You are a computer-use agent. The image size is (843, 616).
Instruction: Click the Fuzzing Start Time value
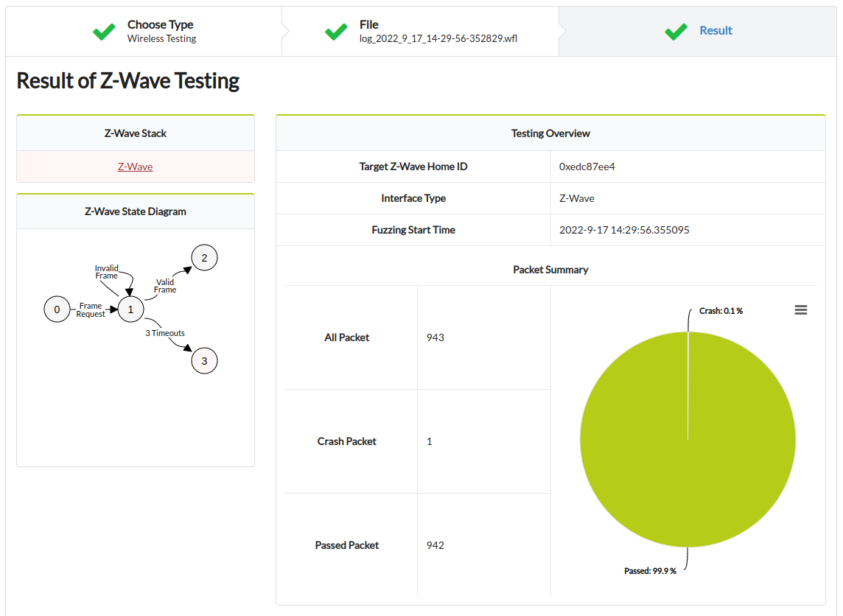624,230
